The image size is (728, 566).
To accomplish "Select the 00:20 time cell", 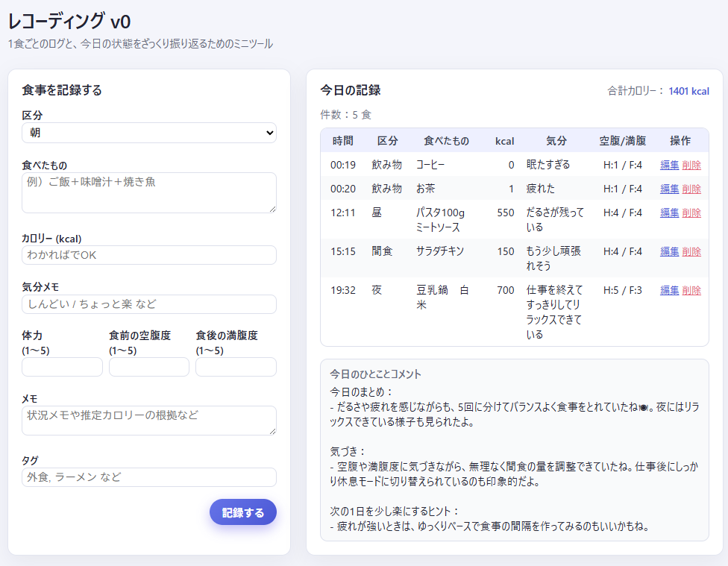I will (x=342, y=189).
